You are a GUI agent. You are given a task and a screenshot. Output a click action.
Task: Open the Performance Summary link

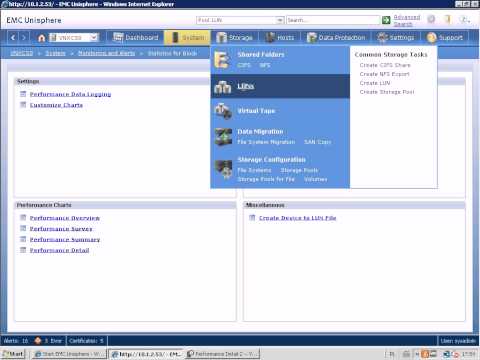pyautogui.click(x=65, y=240)
